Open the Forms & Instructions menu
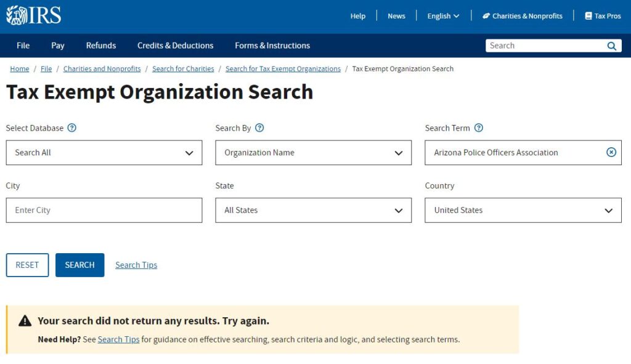The width and height of the screenshot is (631, 364). pos(272,46)
